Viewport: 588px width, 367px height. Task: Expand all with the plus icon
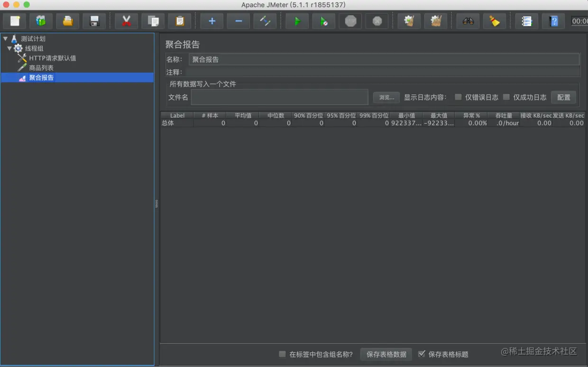point(212,21)
